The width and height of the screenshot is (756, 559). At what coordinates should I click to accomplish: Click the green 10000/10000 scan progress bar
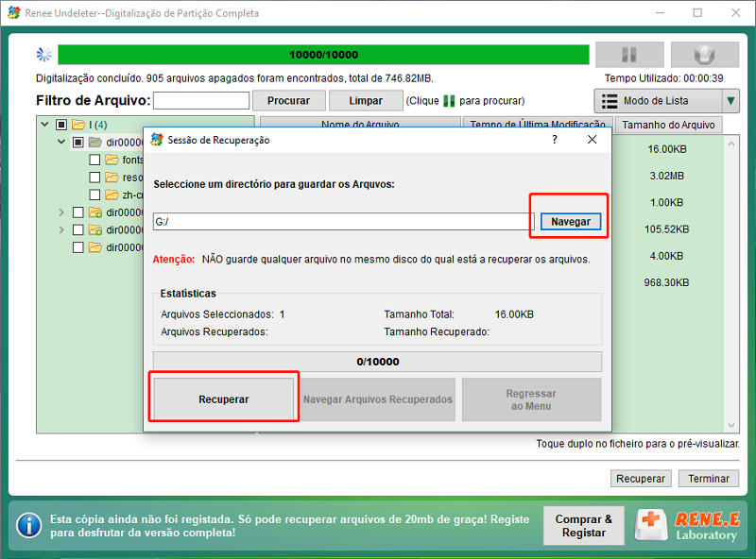click(323, 55)
